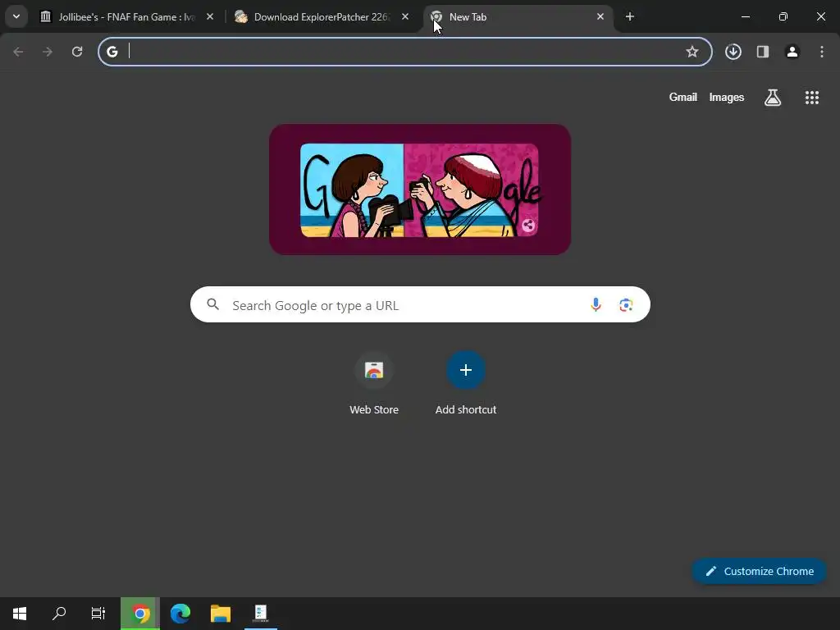
Task: Start voice search with the microphone
Action: click(596, 305)
